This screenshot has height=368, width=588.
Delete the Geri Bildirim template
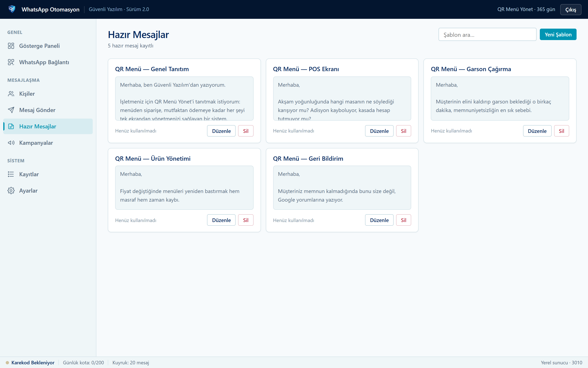(x=403, y=220)
